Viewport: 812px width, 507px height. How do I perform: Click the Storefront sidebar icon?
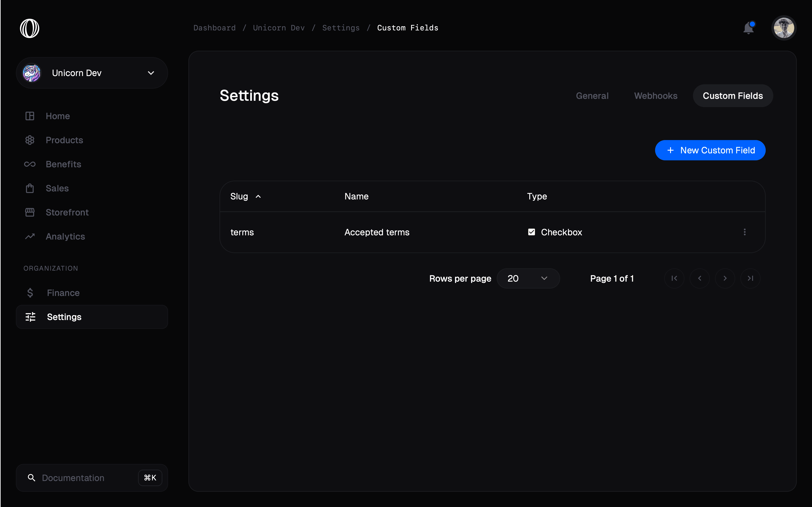[x=30, y=212]
